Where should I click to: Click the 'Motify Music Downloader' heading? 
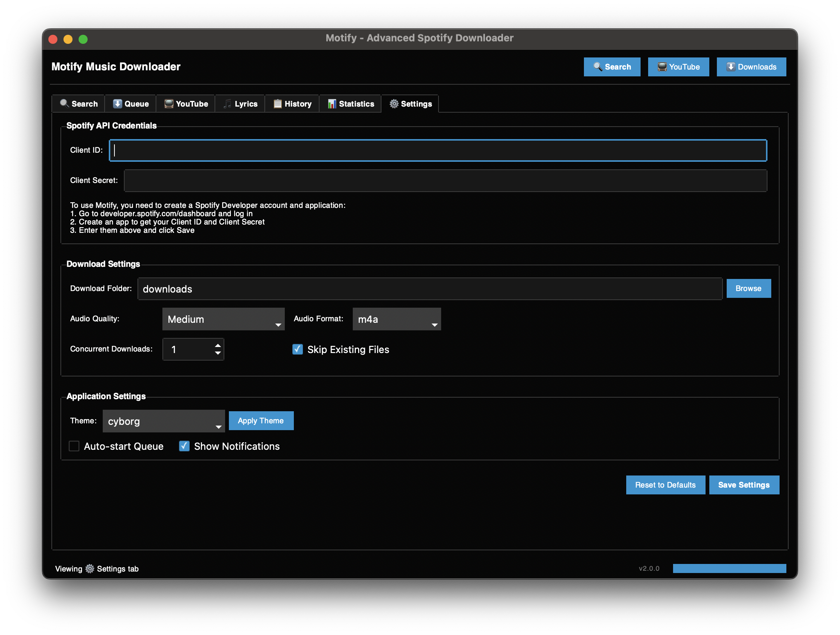[116, 67]
